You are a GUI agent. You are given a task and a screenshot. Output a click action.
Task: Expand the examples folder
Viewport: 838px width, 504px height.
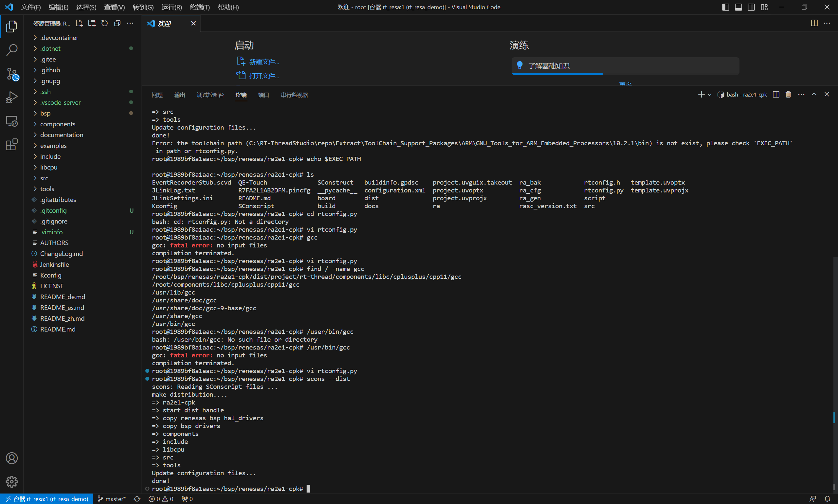click(82, 146)
